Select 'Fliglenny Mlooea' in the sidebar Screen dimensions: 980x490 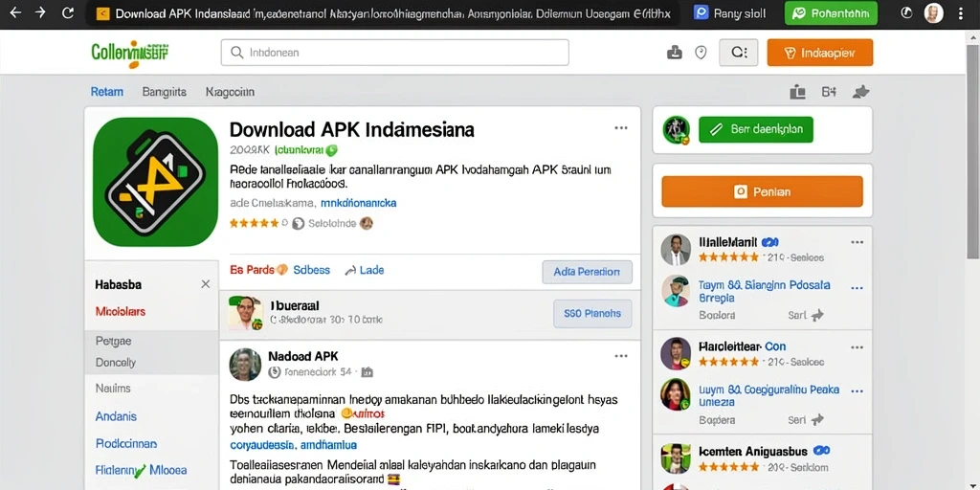(x=141, y=470)
